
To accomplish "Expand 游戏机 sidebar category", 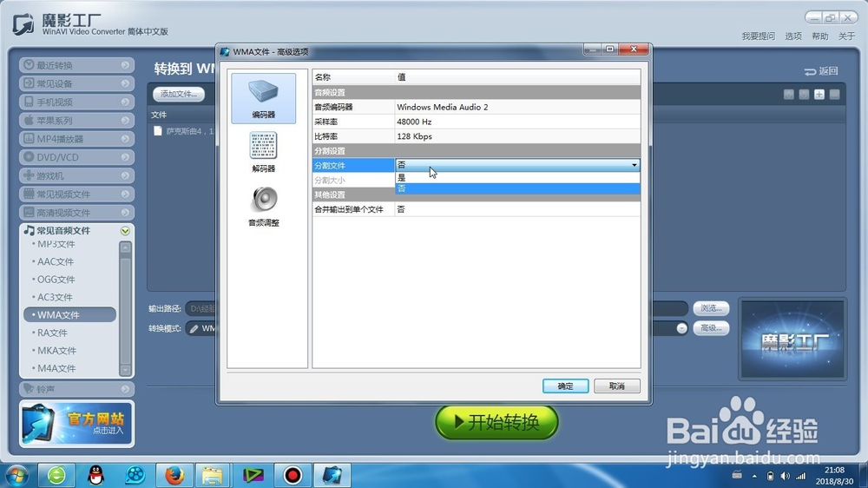I will (x=77, y=175).
